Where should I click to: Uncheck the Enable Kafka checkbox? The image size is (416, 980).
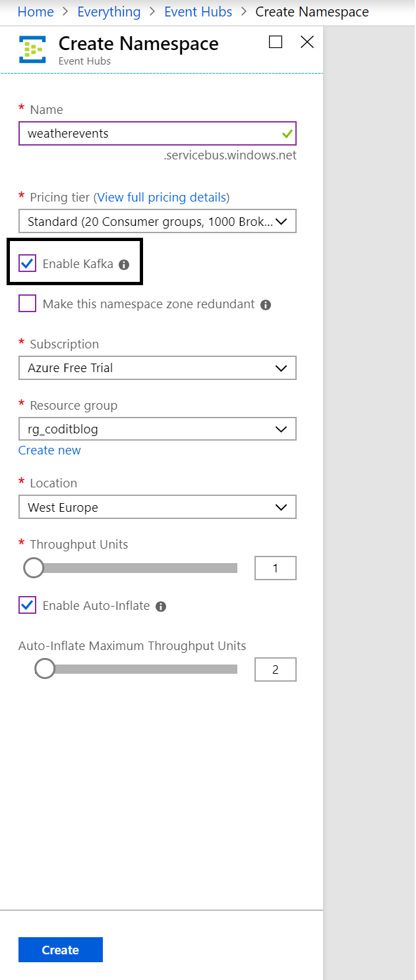pos(28,264)
